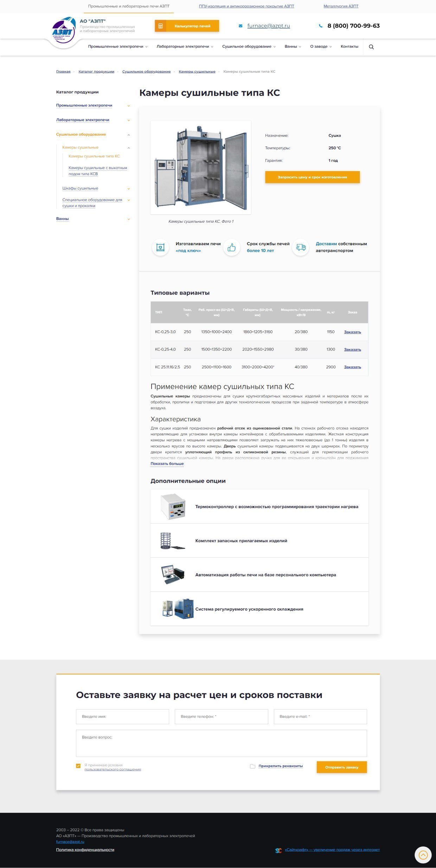This screenshot has width=436, height=868.
Task: Go to Каталог продукции breadcrumb
Action: pyautogui.click(x=96, y=71)
